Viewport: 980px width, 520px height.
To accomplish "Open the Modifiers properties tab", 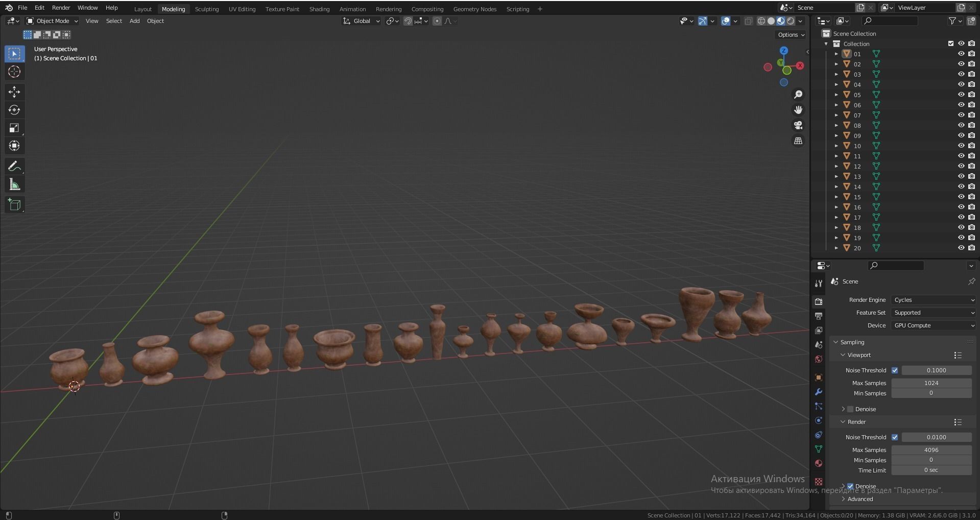I will click(x=819, y=392).
